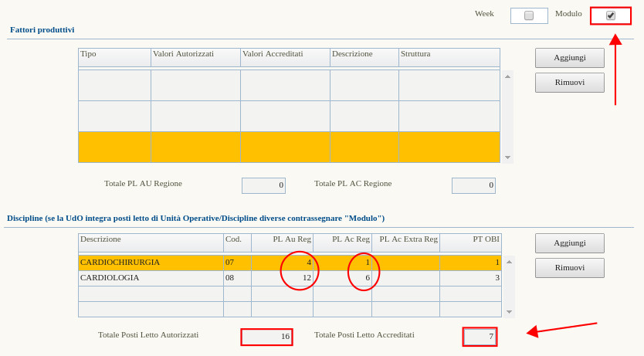Click the PT OBI column header
The image size is (644, 356).
470,239
